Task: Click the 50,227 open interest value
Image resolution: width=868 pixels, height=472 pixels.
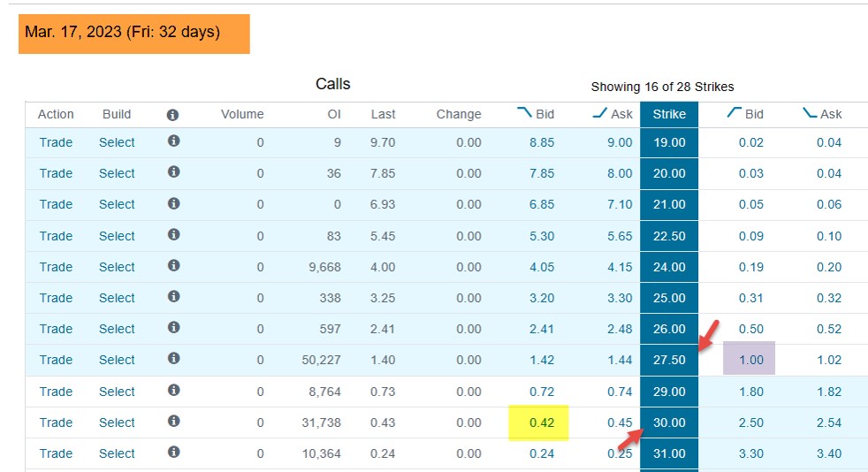Action: 321,360
